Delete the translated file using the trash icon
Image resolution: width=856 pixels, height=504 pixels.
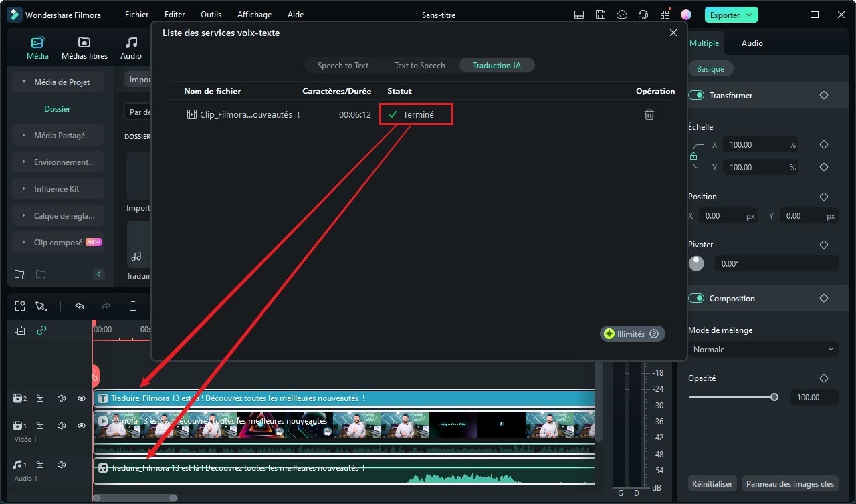(x=649, y=115)
